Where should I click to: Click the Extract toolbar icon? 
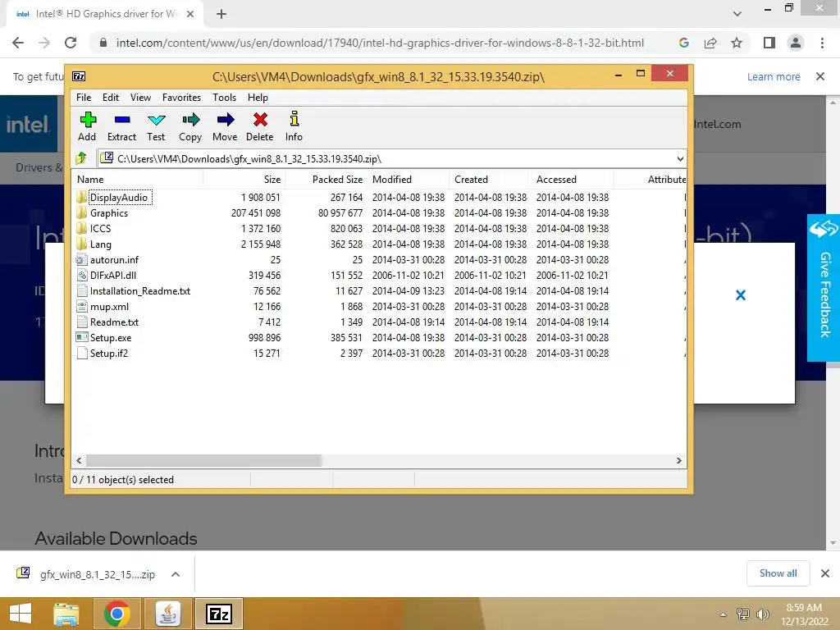pyautogui.click(x=121, y=120)
